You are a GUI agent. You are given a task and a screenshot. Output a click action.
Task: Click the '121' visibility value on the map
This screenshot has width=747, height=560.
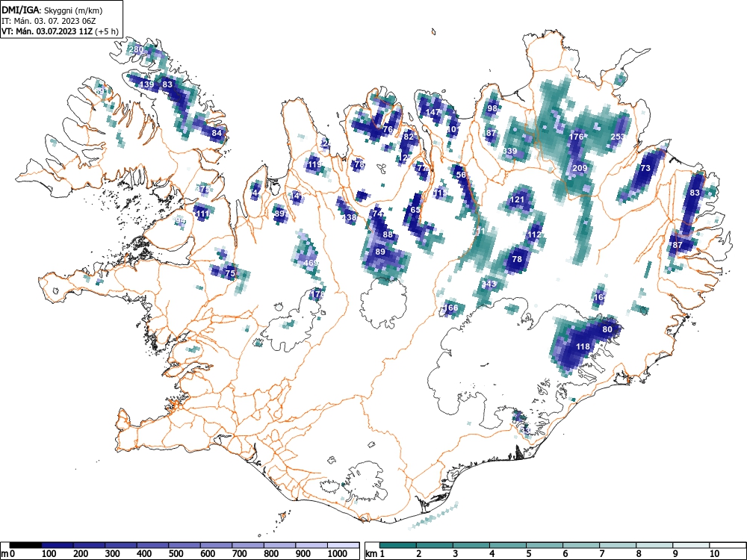pyautogui.click(x=517, y=199)
